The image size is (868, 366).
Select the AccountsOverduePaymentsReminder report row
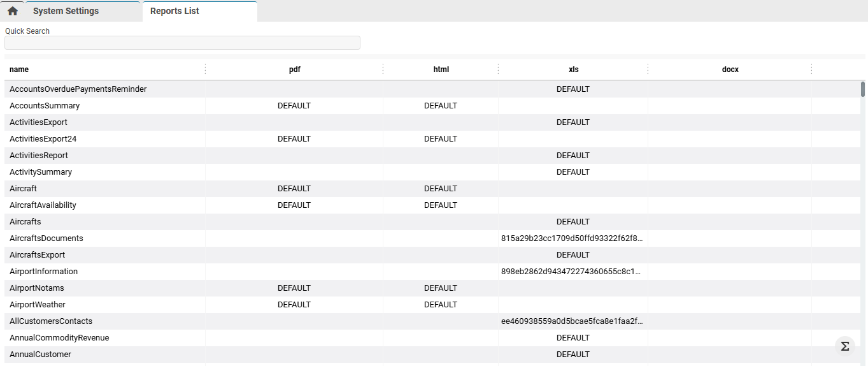[78, 89]
